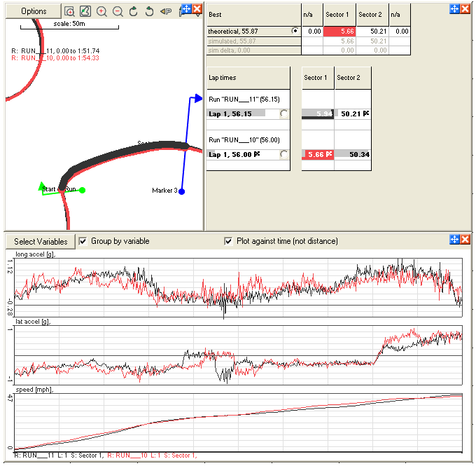Click the track map view icon
476x466 pixels.
(85, 11)
